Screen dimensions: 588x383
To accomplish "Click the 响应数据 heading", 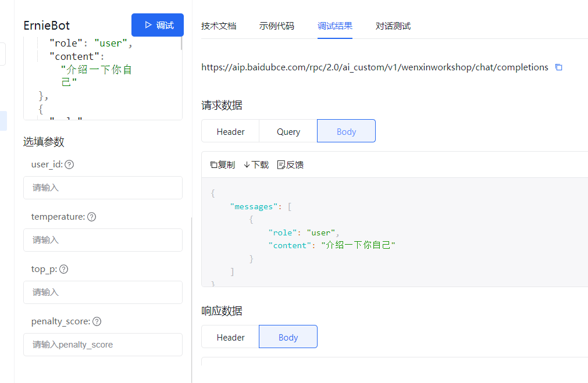I will point(222,311).
